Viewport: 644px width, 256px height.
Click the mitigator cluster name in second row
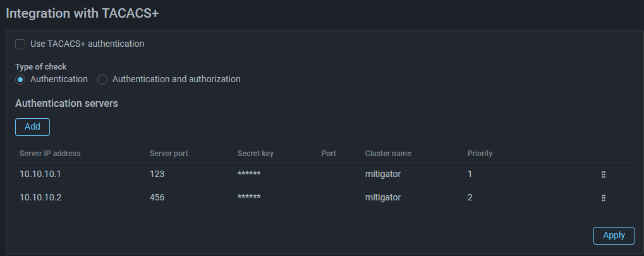pos(383,197)
